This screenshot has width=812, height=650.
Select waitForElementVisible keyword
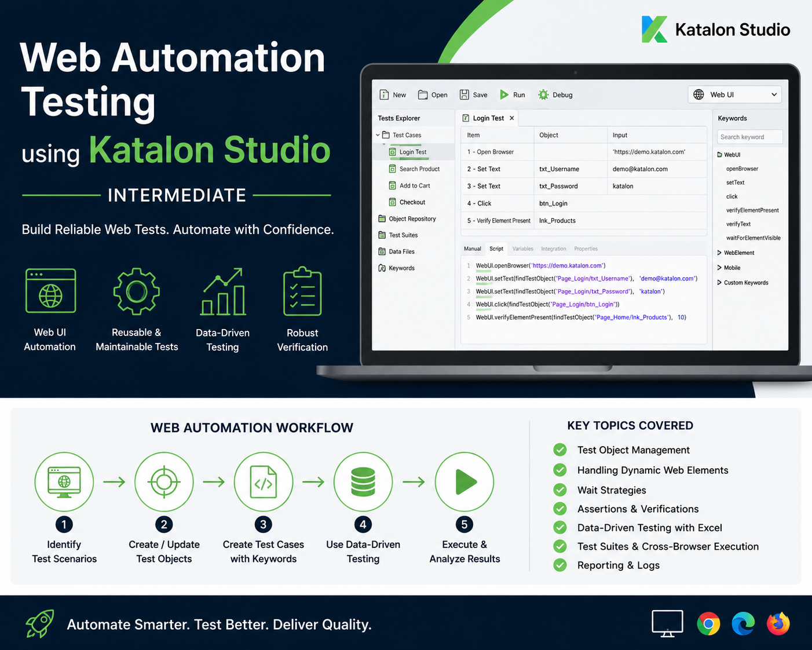click(754, 238)
